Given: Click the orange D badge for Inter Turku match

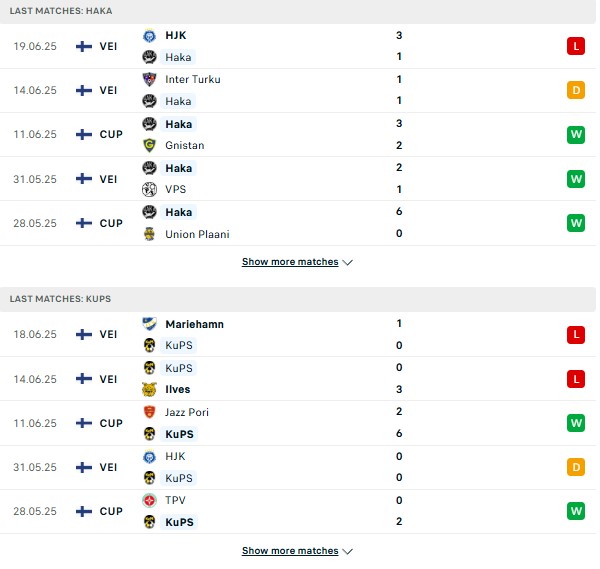Looking at the screenshot, I should coord(576,90).
